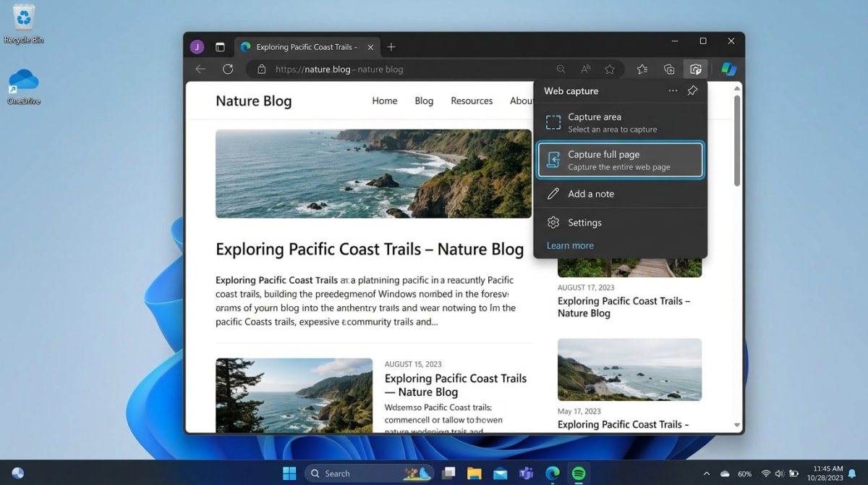Open the J profile avatar menu
The image size is (868, 485).
point(196,46)
